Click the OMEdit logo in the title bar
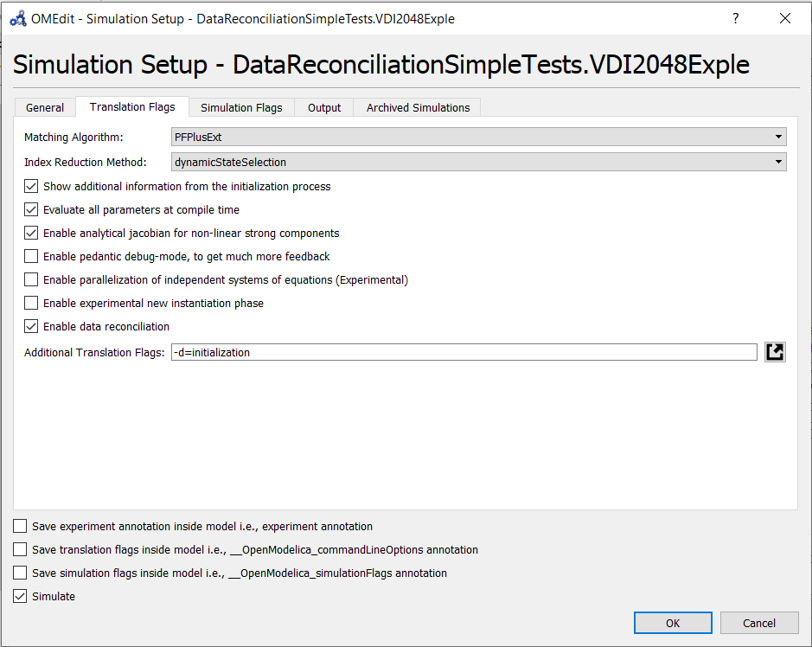This screenshot has height=647, width=812. tap(17, 18)
